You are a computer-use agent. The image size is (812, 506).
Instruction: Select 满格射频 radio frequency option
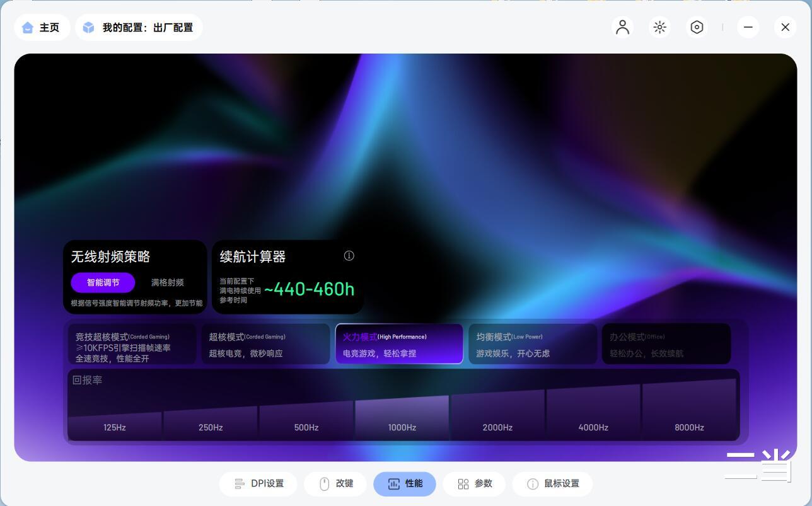tap(168, 282)
